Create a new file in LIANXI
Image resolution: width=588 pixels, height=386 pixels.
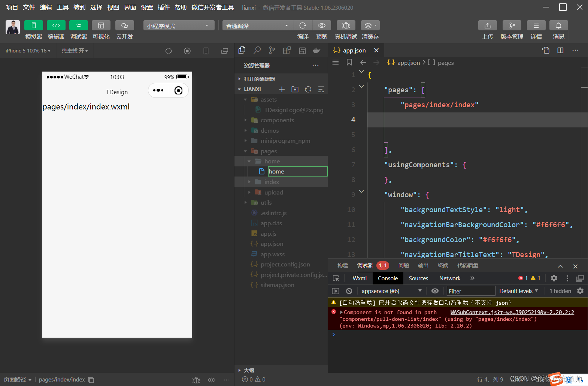pos(282,89)
